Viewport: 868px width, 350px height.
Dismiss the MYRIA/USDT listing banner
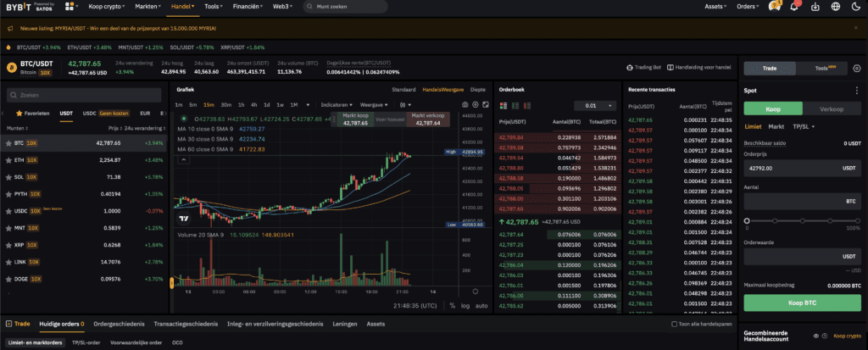click(x=856, y=27)
